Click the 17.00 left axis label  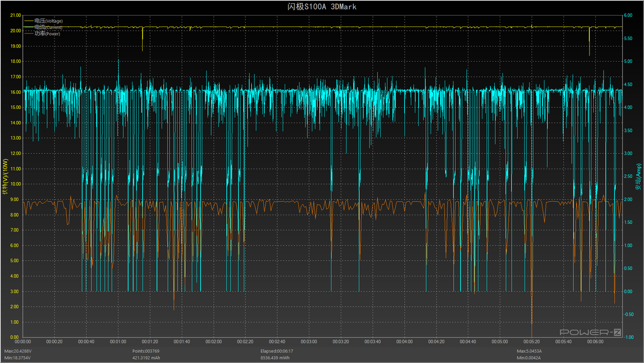pos(15,77)
